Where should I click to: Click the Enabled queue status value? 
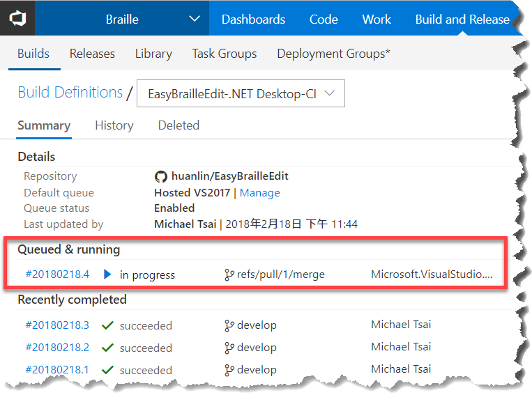click(x=174, y=208)
